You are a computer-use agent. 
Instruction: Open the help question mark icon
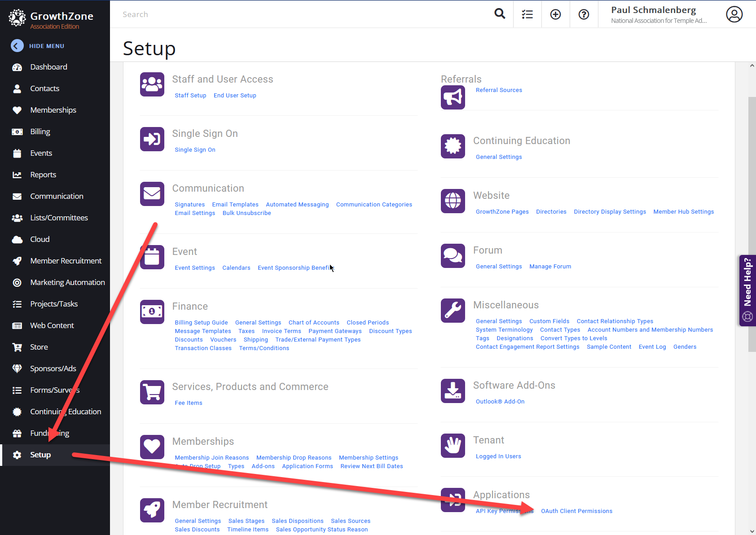click(x=584, y=14)
